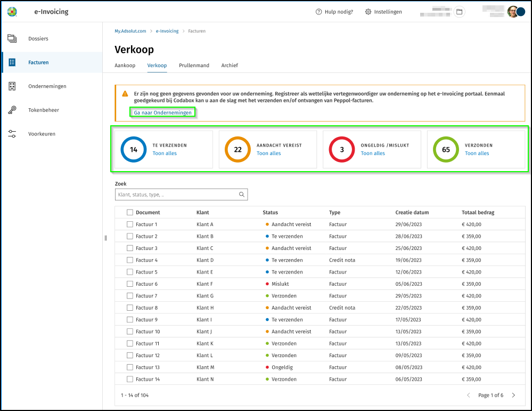Select Facturen icon in sidebar
532x411 pixels.
click(x=12, y=62)
